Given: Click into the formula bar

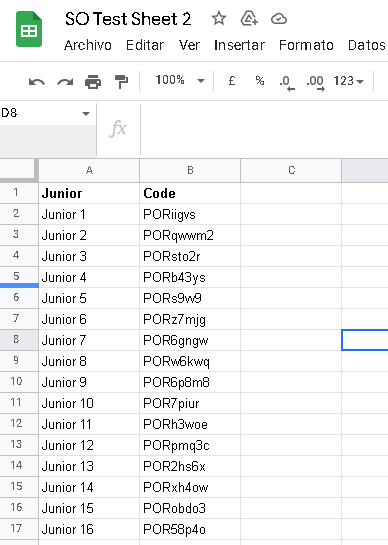Looking at the screenshot, I should coord(264,129).
